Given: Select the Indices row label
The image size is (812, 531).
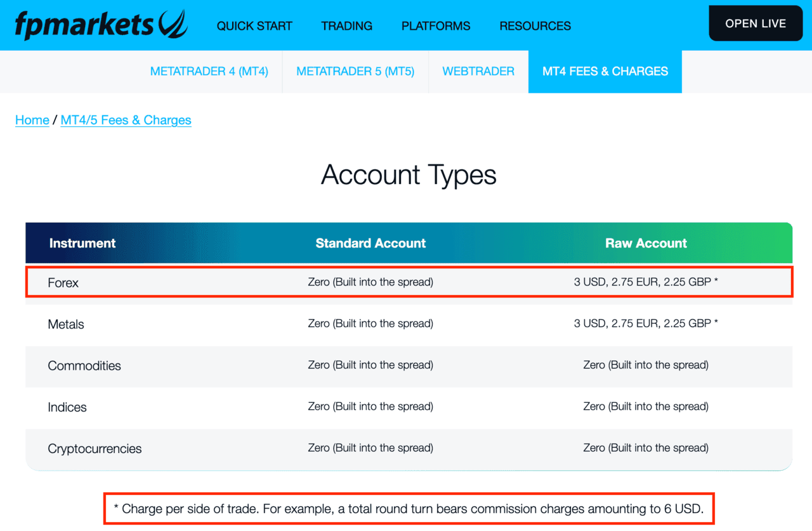Looking at the screenshot, I should click(x=67, y=407).
